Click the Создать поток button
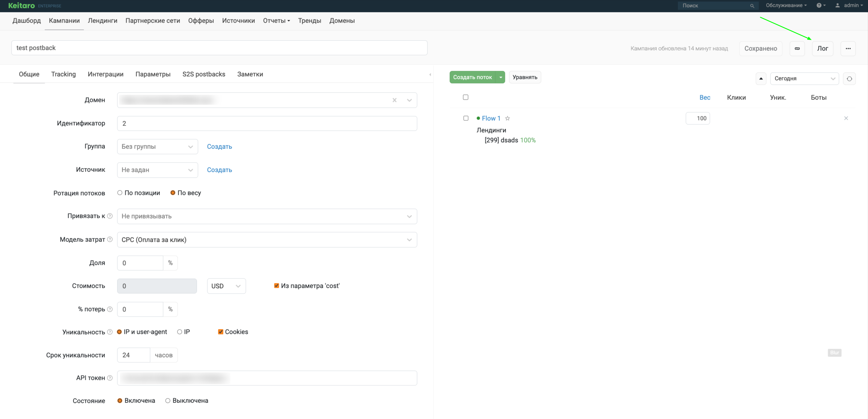Image resolution: width=868 pixels, height=419 pixels. coord(472,78)
